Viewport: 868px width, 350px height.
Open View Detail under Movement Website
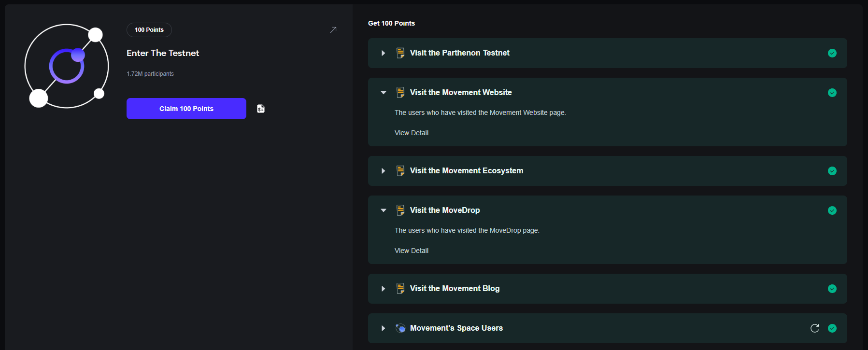pyautogui.click(x=411, y=133)
